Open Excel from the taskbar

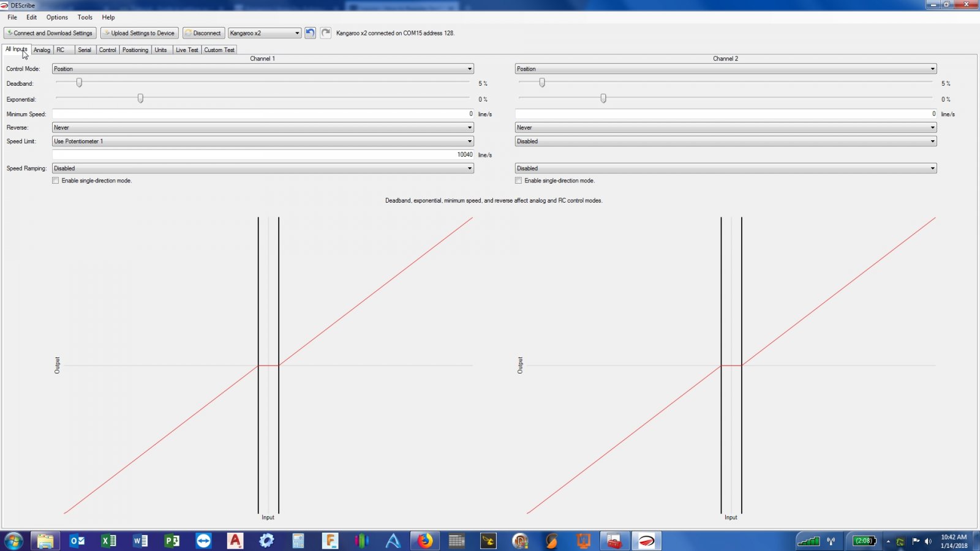click(x=108, y=541)
